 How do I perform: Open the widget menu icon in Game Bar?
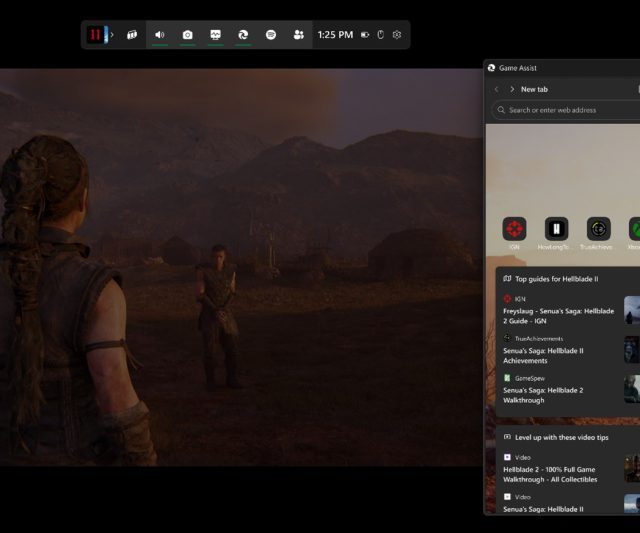point(132,35)
